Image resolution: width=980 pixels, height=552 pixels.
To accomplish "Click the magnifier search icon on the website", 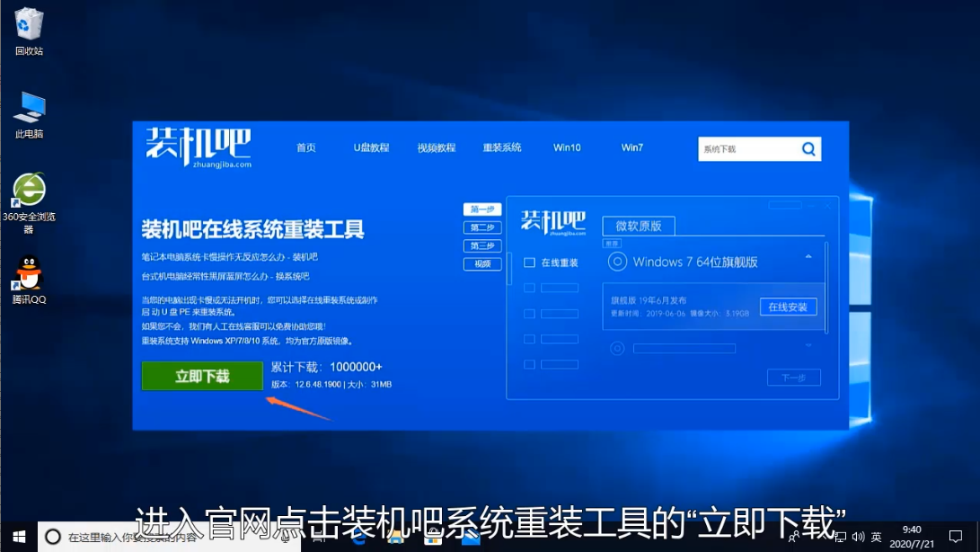I will 808,149.
